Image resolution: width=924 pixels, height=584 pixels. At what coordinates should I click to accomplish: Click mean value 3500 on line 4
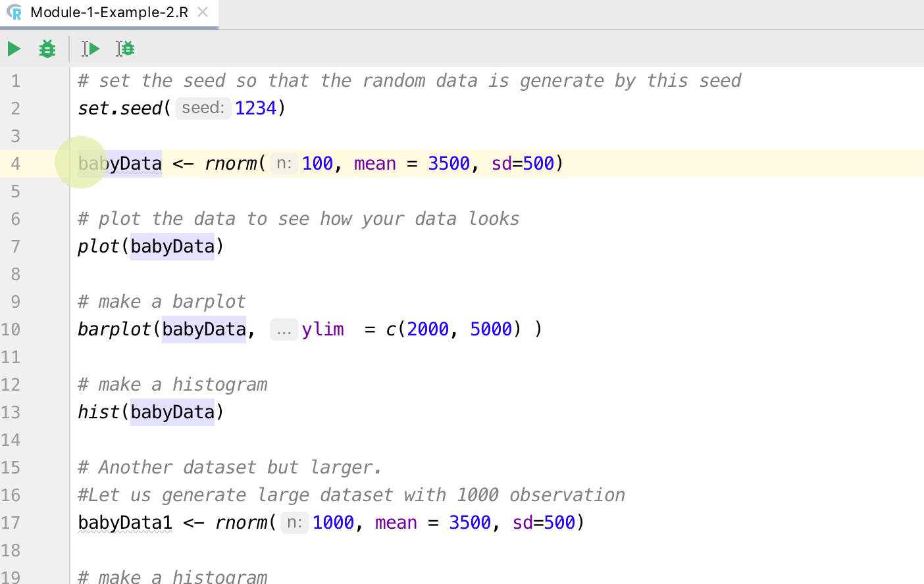(x=449, y=163)
